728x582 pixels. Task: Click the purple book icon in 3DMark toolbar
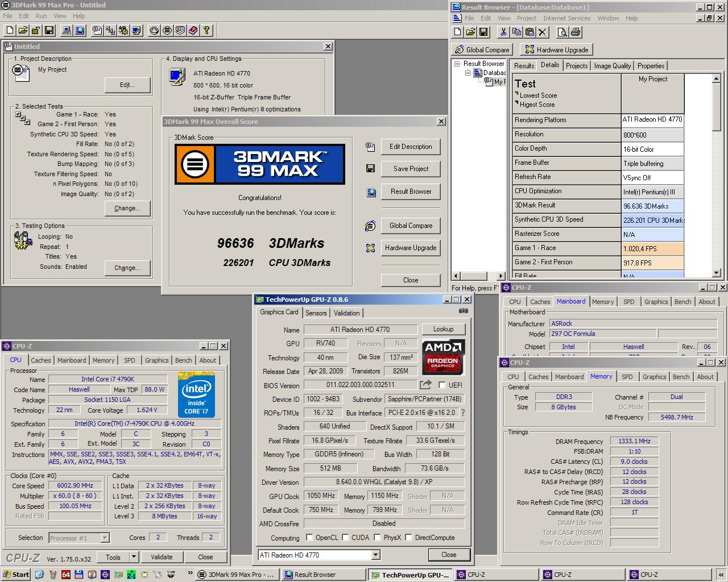pyautogui.click(x=193, y=31)
